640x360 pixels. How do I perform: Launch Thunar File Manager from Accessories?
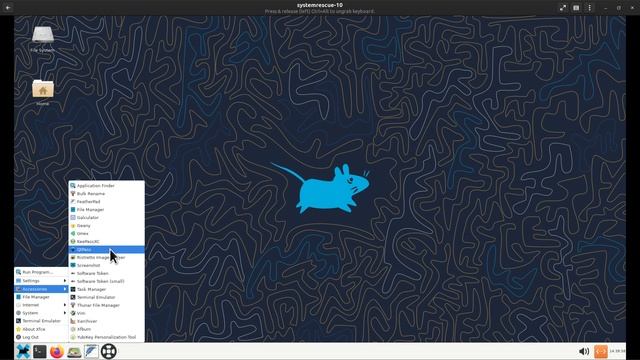pyautogui.click(x=107, y=305)
